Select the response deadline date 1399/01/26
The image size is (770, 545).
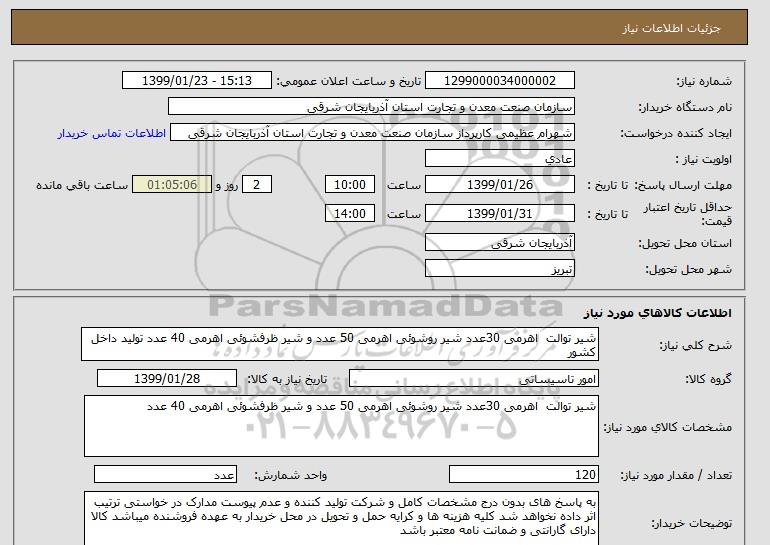point(500,185)
